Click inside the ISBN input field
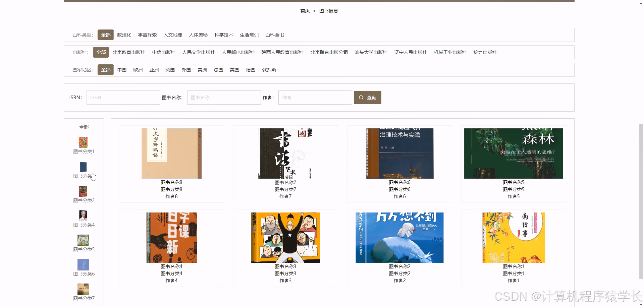The height and width of the screenshot is (307, 644). coord(123,98)
